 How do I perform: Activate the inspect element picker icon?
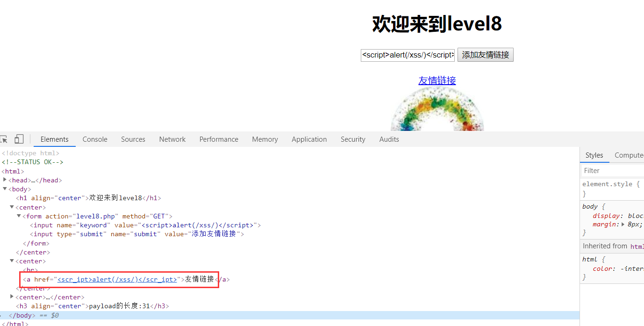[x=4, y=139]
